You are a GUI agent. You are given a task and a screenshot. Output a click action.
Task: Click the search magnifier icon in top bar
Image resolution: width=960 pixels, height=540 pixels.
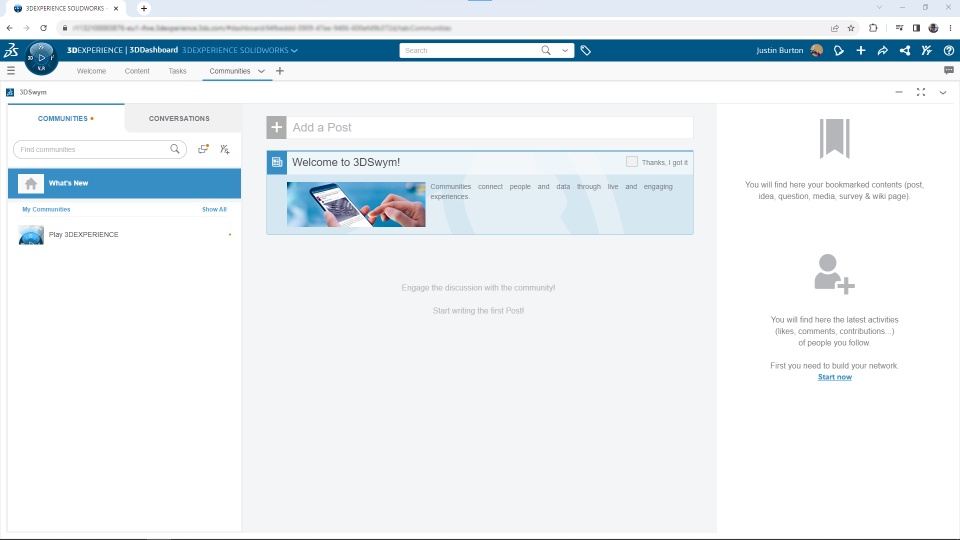point(546,50)
